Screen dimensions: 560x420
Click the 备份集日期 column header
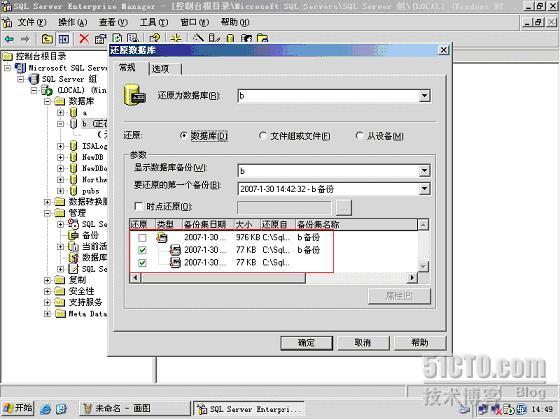click(208, 224)
